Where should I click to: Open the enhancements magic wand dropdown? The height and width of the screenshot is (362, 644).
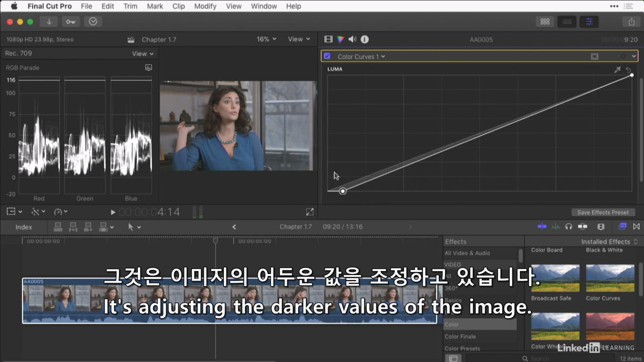38,212
